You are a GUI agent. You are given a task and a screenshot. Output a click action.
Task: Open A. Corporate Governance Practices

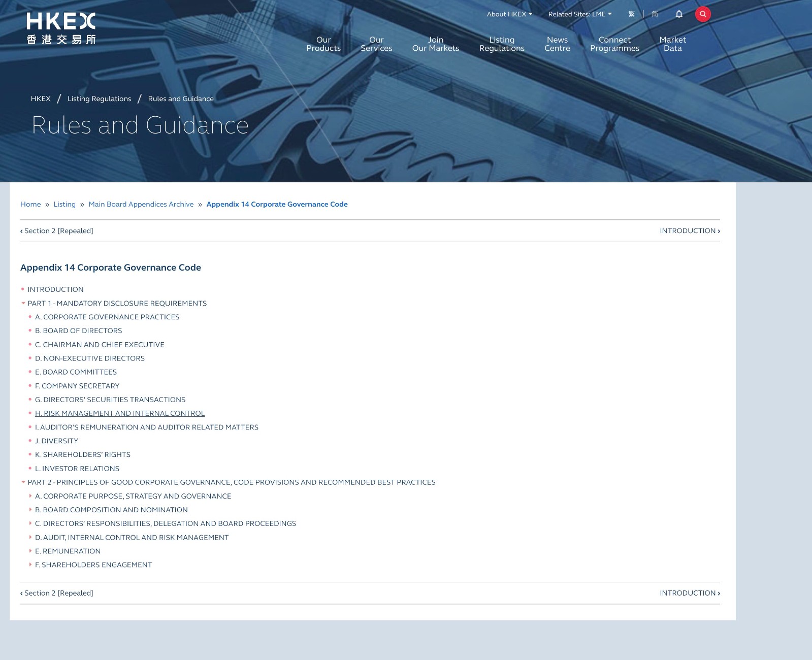pos(107,317)
